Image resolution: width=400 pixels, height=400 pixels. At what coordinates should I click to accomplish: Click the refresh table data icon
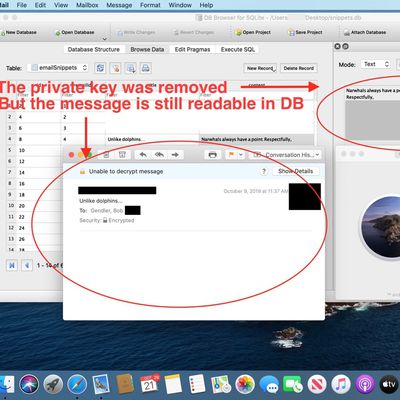coord(100,68)
